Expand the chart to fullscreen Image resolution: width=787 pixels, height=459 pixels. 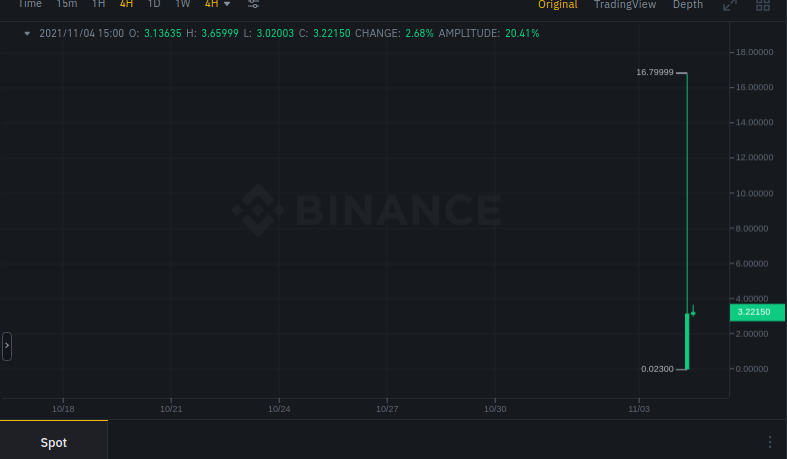[x=730, y=5]
